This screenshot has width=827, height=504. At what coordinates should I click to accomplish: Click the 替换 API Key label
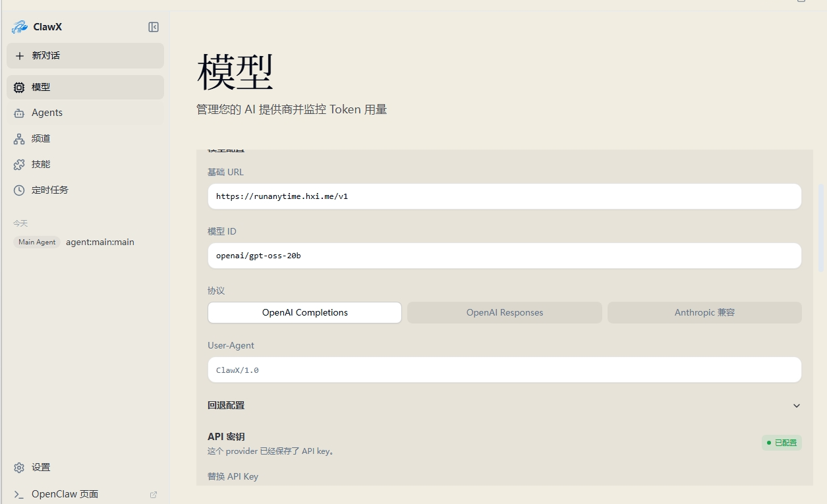click(x=233, y=476)
